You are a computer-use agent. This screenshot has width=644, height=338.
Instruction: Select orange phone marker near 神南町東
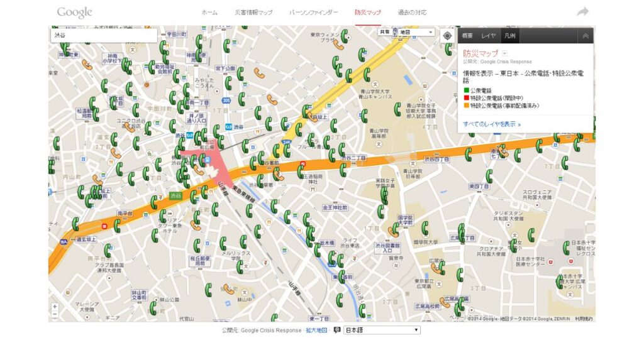tap(87, 65)
